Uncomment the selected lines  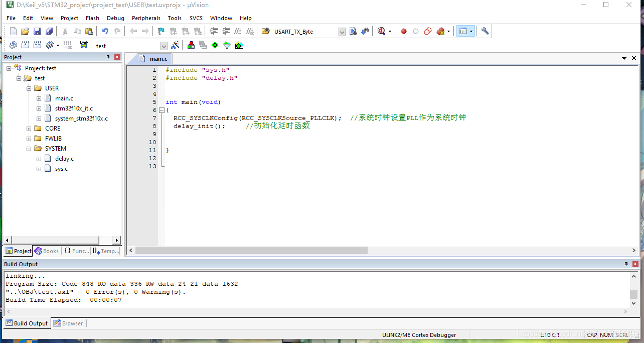pyautogui.click(x=250, y=31)
